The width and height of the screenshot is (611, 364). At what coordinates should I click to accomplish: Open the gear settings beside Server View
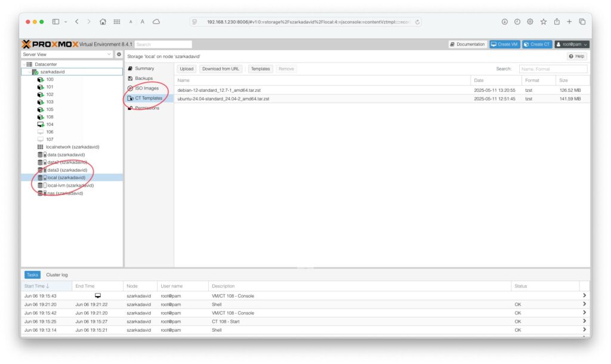[119, 54]
